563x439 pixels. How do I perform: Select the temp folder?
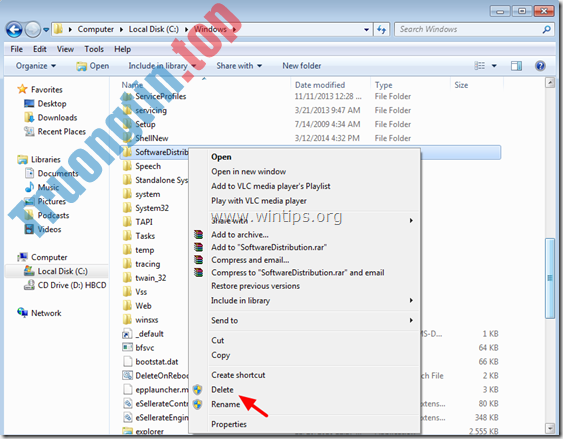coord(139,250)
